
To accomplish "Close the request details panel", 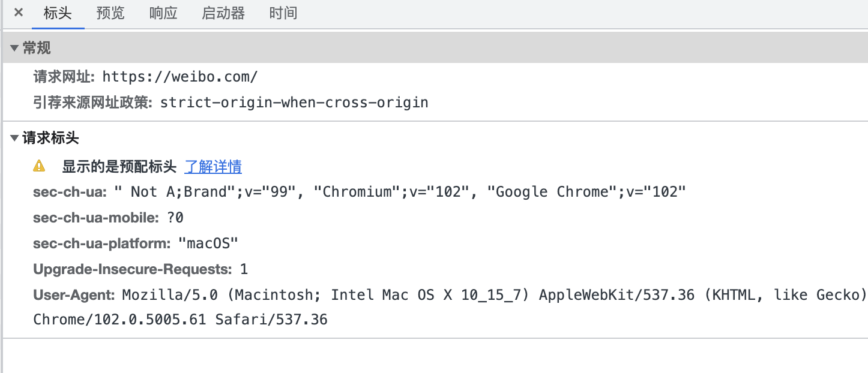I will pos(19,13).
